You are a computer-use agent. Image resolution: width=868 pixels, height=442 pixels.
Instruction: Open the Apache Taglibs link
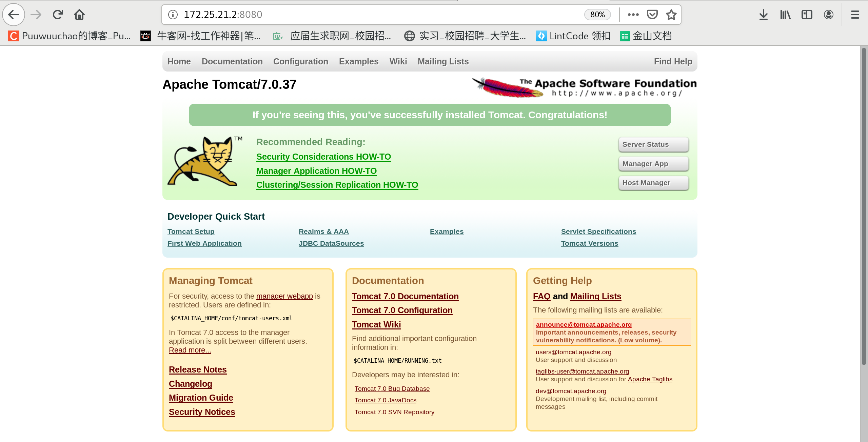point(650,379)
